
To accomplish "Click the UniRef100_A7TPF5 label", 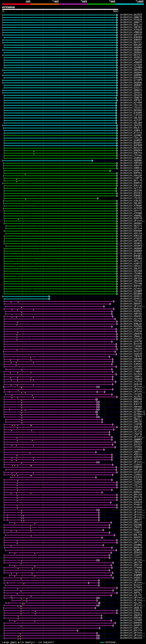I will point(131,588).
